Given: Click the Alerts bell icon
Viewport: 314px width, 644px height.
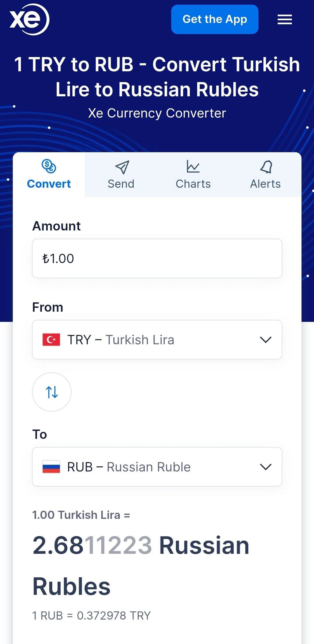Looking at the screenshot, I should 266,167.
